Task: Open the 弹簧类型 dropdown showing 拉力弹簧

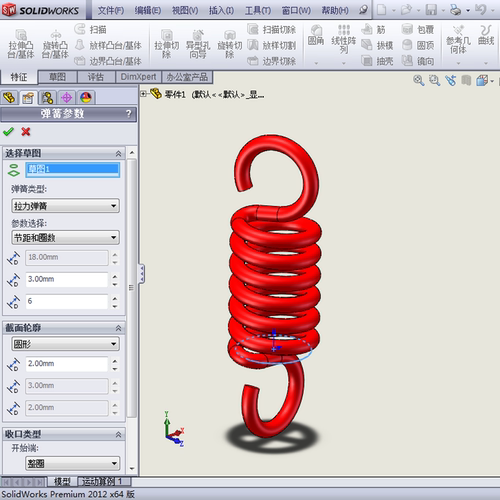Action: click(x=65, y=206)
